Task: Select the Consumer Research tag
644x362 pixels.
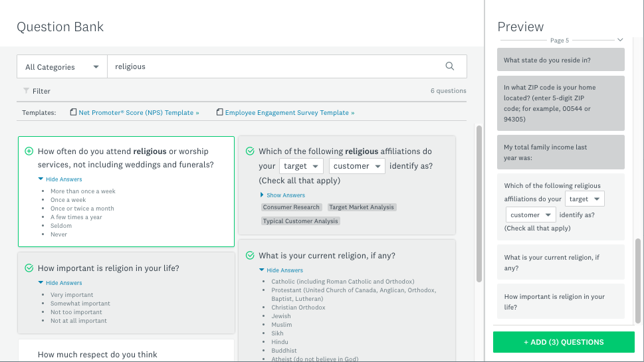Action: [291, 207]
